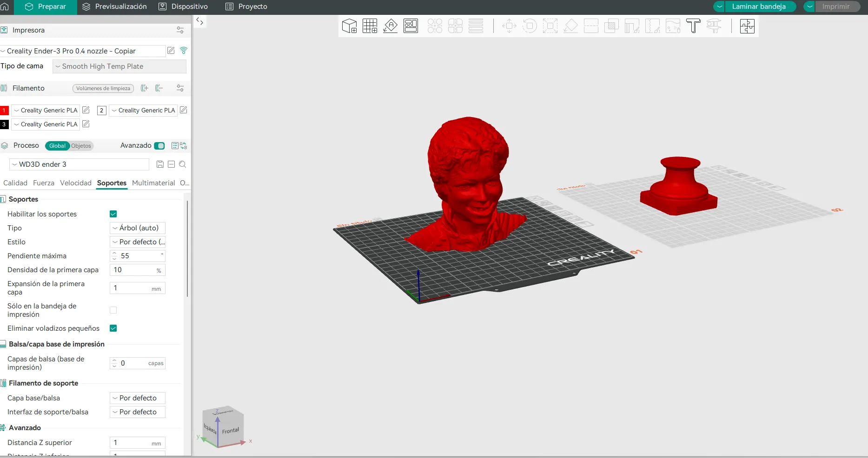The image size is (868, 458).
Task: Open the Imprimir dropdown arrow
Action: pyautogui.click(x=809, y=7)
